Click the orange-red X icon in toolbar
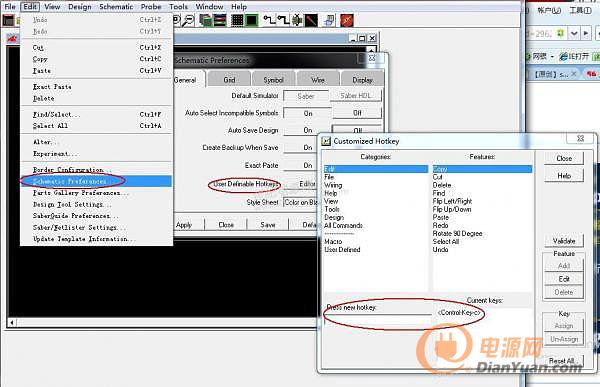Viewport: 600px width, 387px height. [x=347, y=20]
